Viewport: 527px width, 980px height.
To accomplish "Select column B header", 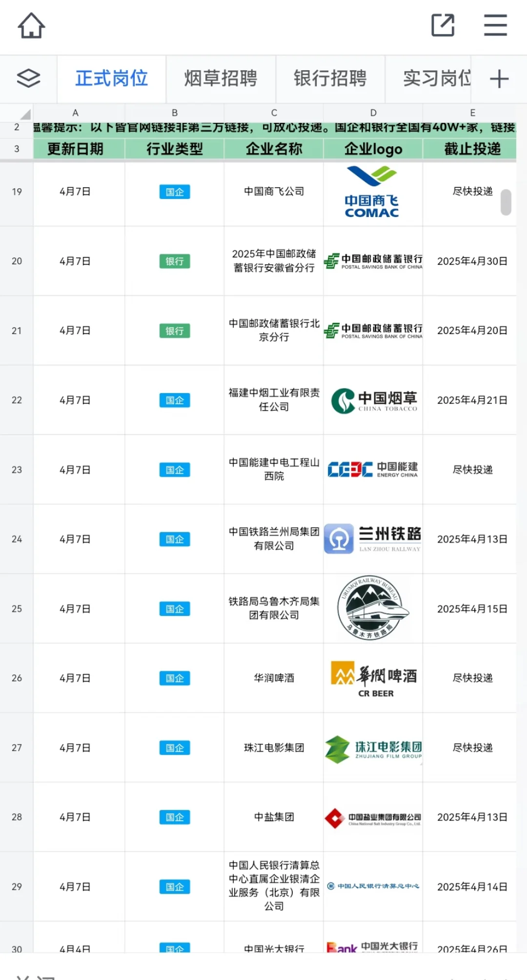I will pyautogui.click(x=175, y=113).
